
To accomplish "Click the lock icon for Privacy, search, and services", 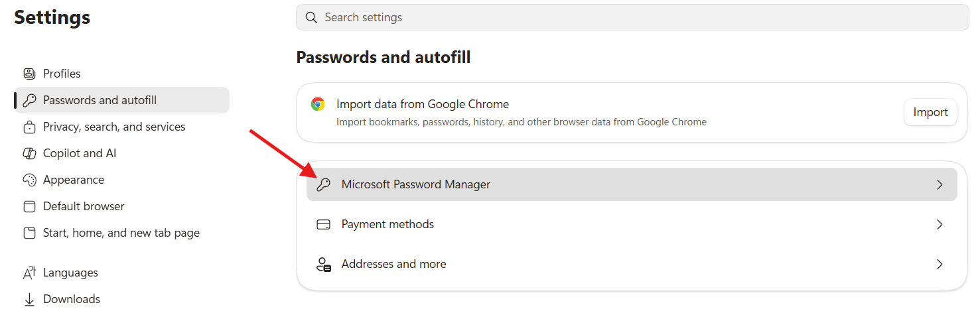I will tap(29, 127).
